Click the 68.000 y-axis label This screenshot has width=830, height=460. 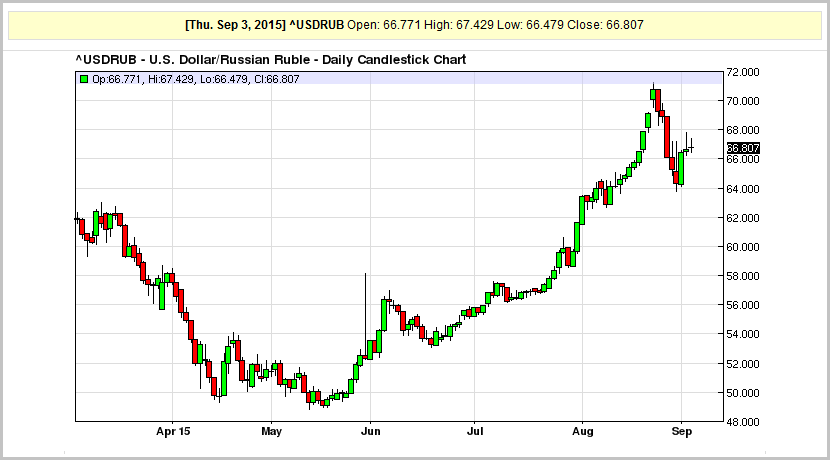tap(743, 130)
